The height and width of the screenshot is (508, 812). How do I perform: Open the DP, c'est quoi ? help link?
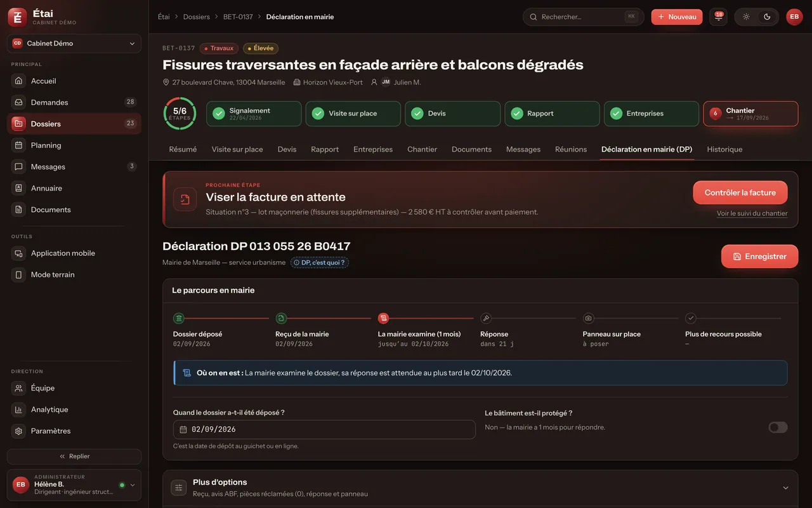(320, 262)
